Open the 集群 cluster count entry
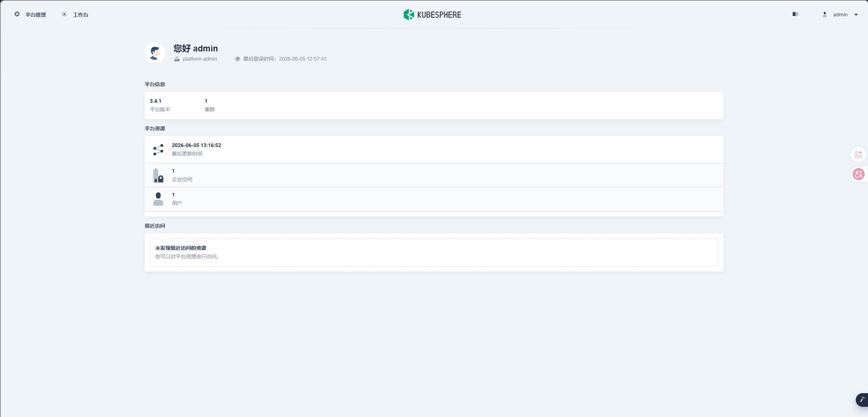 click(x=210, y=105)
